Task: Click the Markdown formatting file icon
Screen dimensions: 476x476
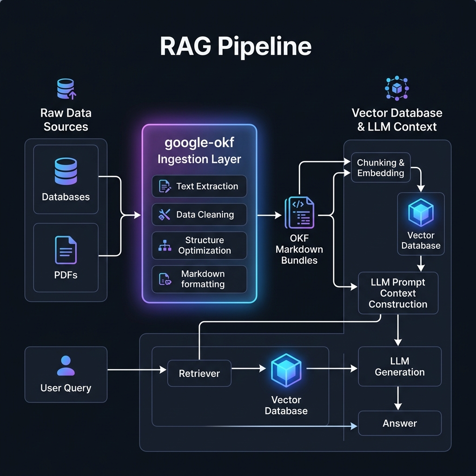Action: [x=165, y=279]
